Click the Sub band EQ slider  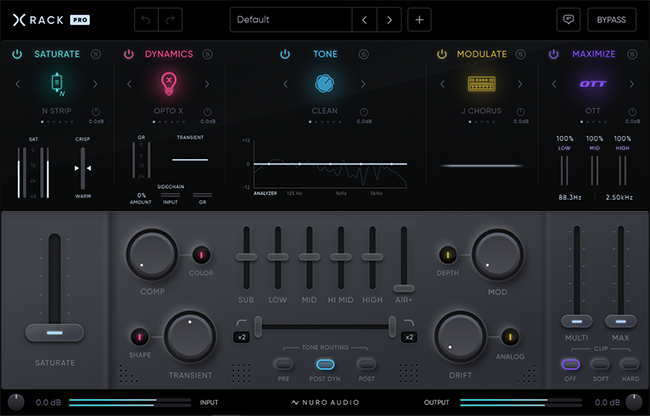pos(246,257)
